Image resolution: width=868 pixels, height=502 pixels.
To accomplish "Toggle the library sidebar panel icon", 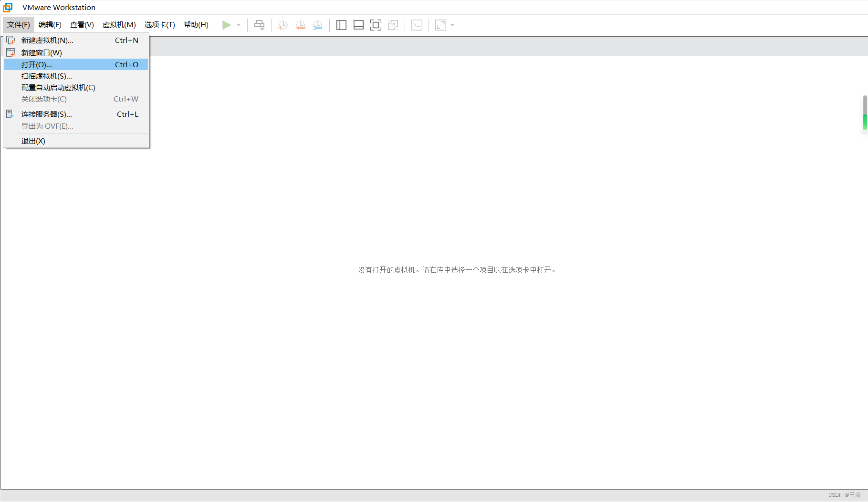I will (341, 25).
